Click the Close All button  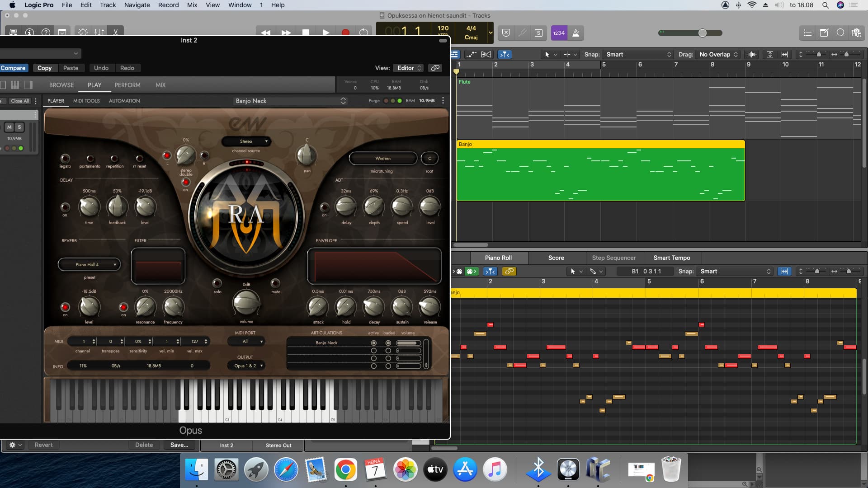tap(20, 101)
